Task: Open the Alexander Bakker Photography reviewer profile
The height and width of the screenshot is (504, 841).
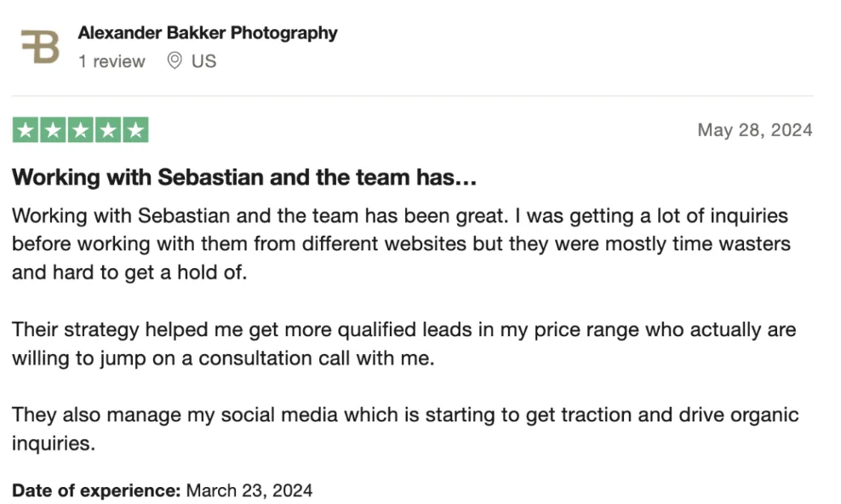Action: tap(208, 32)
